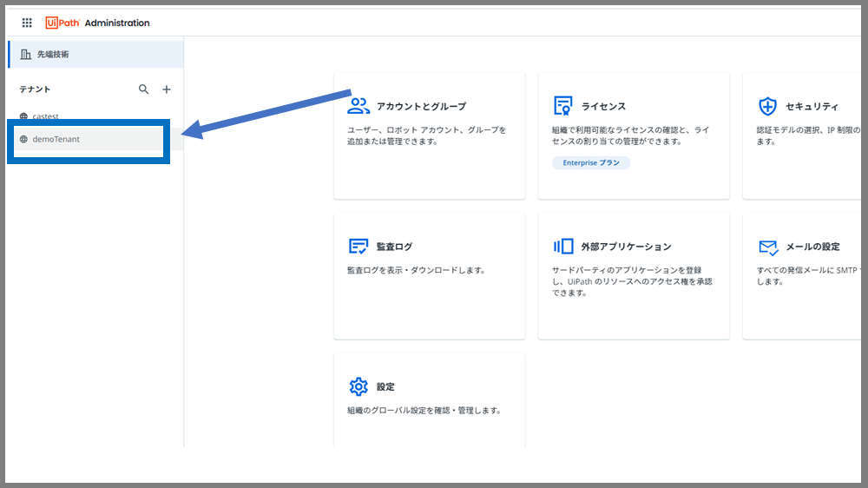Click the 設定 gear icon
Screen dimensions: 868x488
358,386
